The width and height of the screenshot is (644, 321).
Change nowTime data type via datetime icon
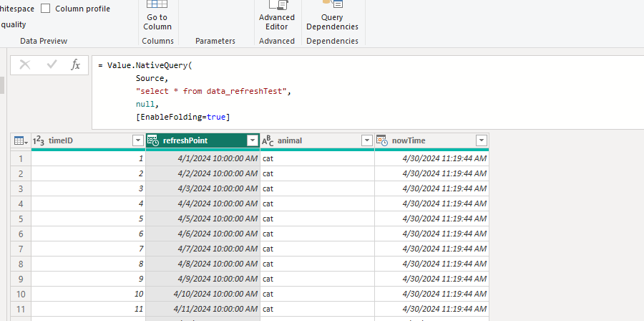382,141
